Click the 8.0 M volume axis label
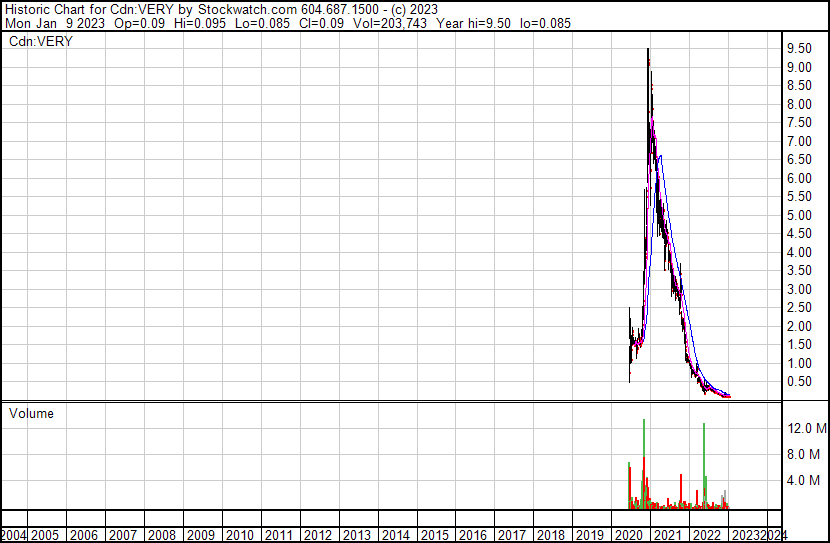 point(806,454)
